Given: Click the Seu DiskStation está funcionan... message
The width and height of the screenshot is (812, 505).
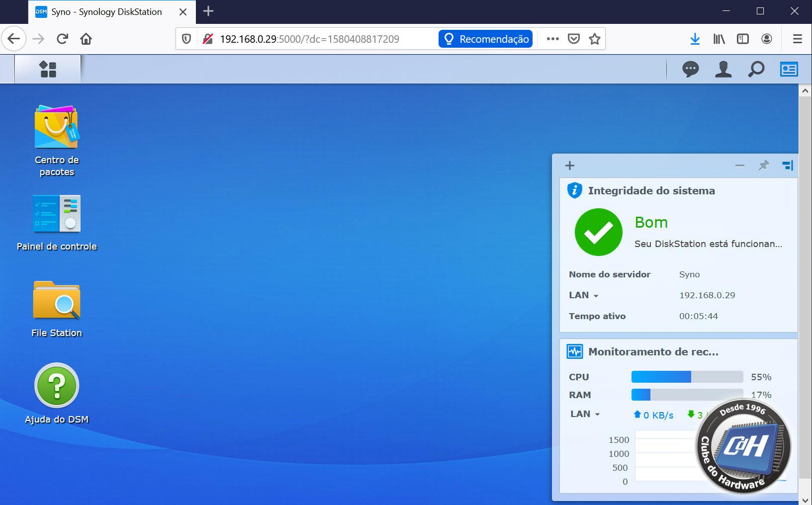Looking at the screenshot, I should point(708,244).
